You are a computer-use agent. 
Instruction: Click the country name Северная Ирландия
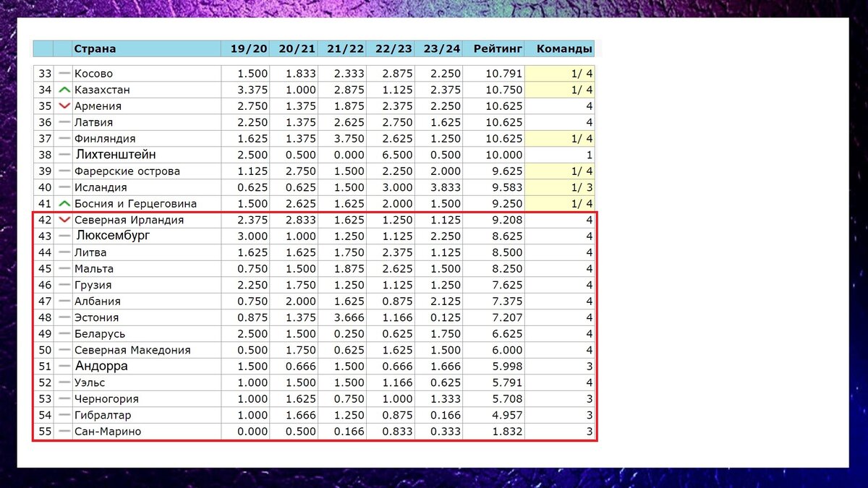point(129,221)
